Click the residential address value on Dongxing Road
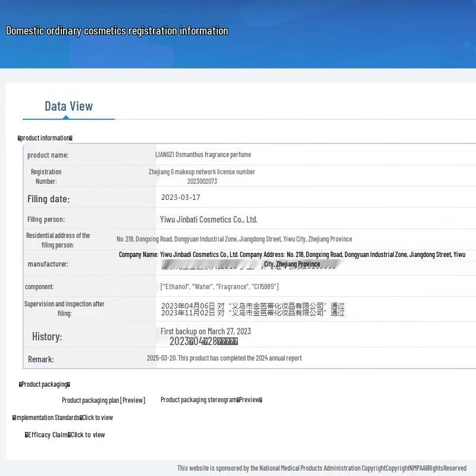The image size is (476, 476). coord(234,239)
